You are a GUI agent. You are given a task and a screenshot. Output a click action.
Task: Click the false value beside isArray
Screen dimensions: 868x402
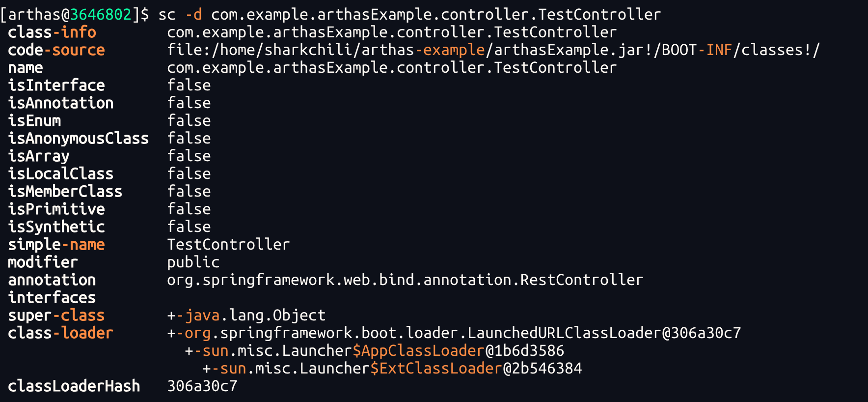(189, 156)
